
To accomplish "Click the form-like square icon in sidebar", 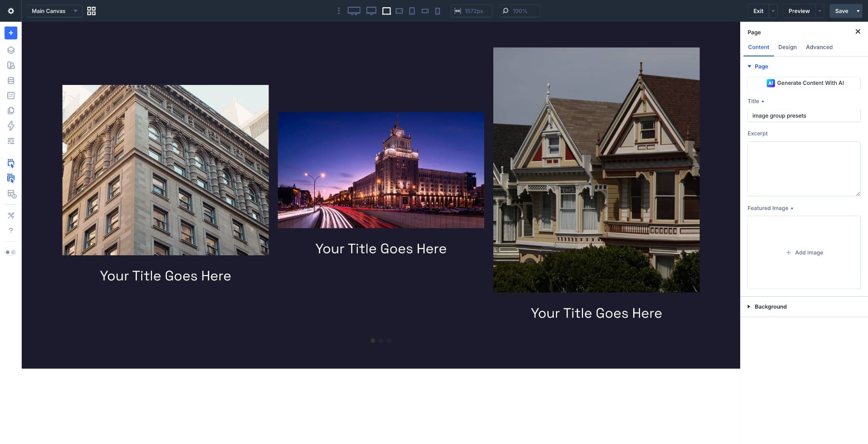I will (11, 96).
